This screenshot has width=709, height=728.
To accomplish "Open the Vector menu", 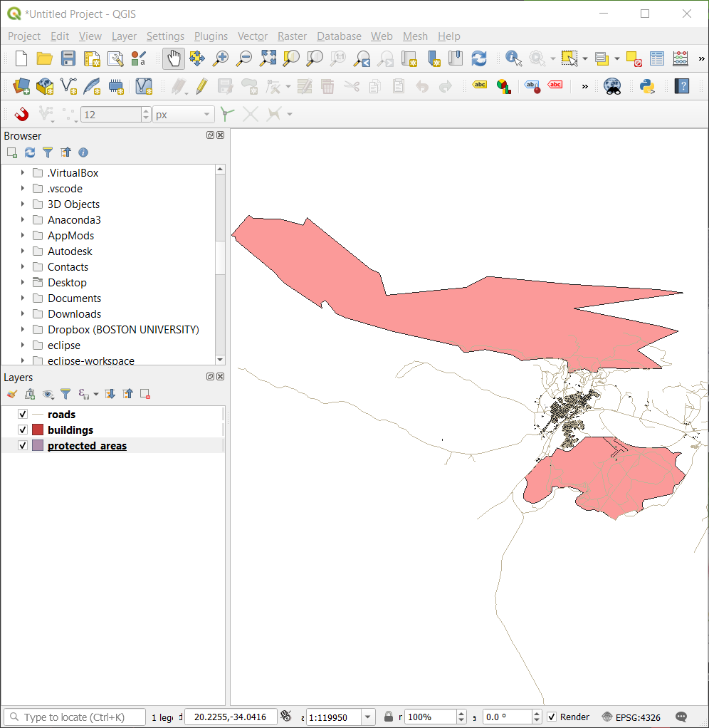I will [x=252, y=36].
